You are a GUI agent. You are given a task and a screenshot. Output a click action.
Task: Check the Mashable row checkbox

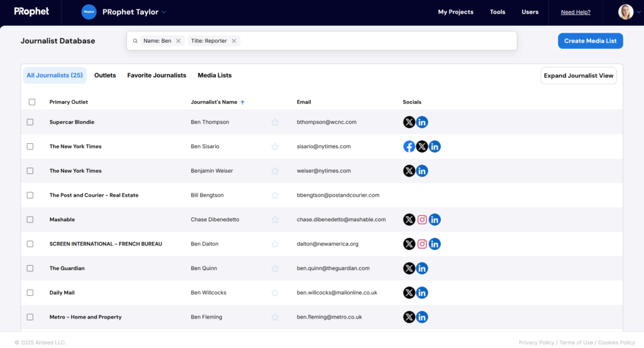tap(30, 220)
